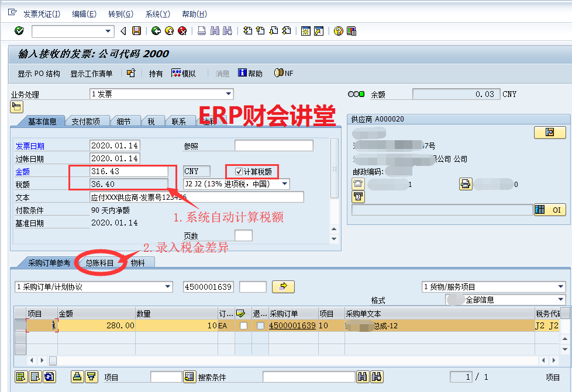Click the yellow Help question mark icon
Viewport: 572px width, 392px height.
(x=338, y=31)
